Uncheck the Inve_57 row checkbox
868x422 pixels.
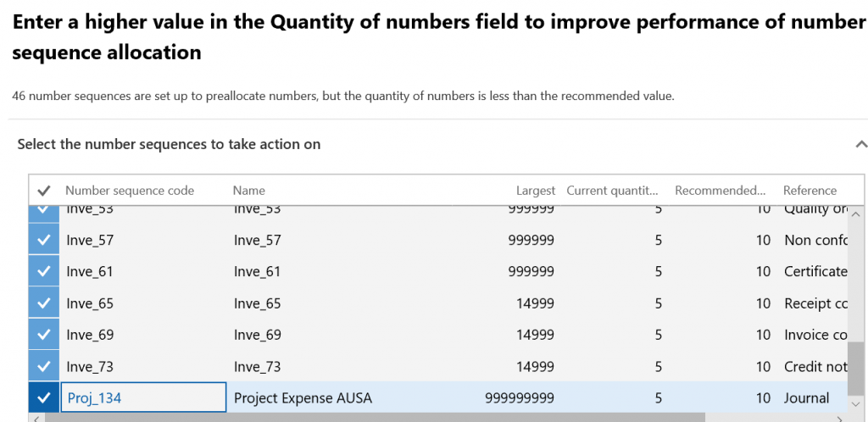click(x=44, y=240)
